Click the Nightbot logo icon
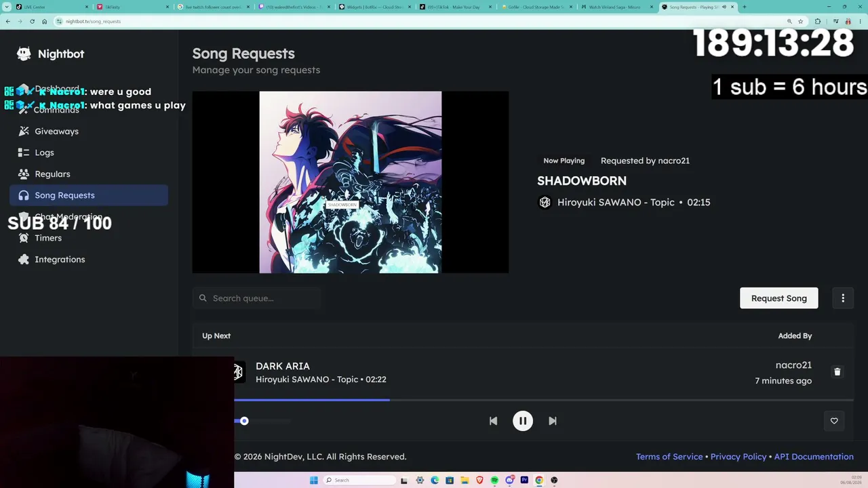The width and height of the screenshot is (868, 488). (x=24, y=54)
